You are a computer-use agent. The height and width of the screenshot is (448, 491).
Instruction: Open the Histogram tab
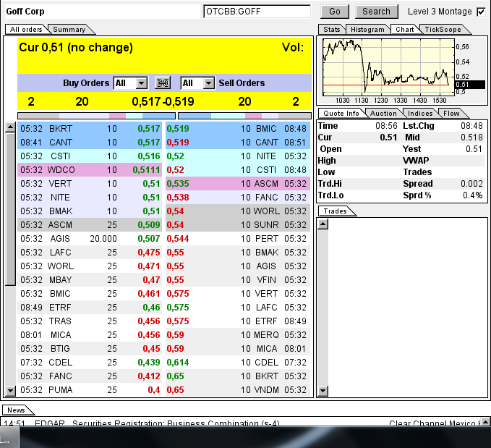tap(367, 30)
